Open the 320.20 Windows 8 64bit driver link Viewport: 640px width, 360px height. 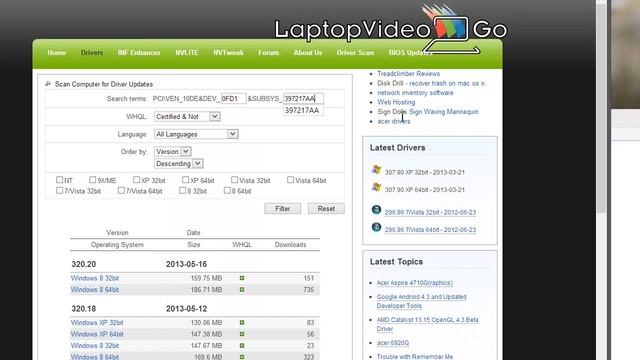click(x=95, y=289)
